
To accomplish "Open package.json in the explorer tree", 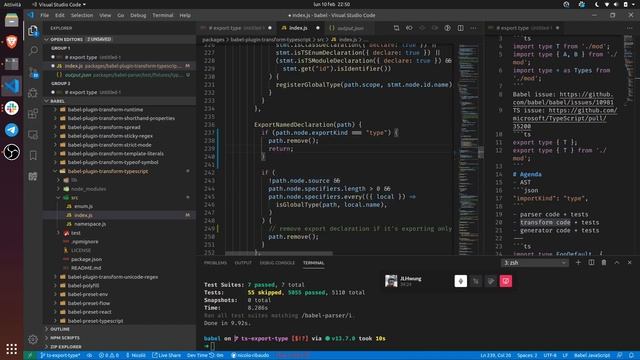I will [86, 259].
